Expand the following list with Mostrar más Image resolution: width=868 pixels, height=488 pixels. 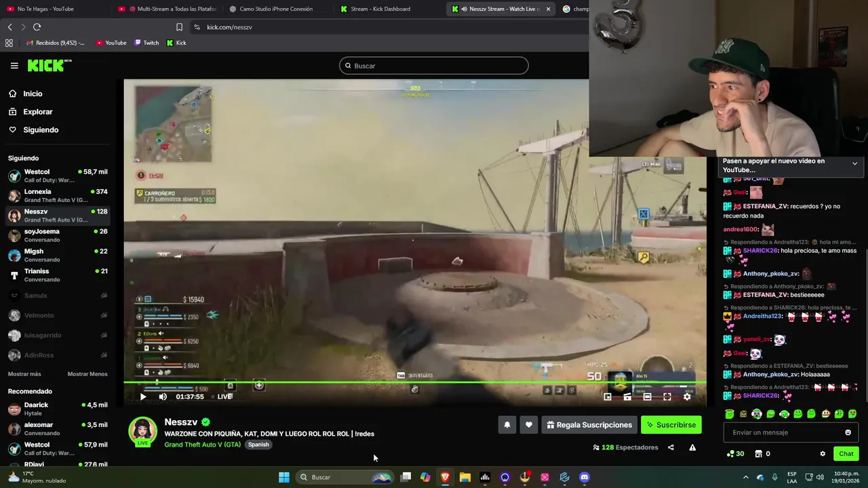coord(24,374)
